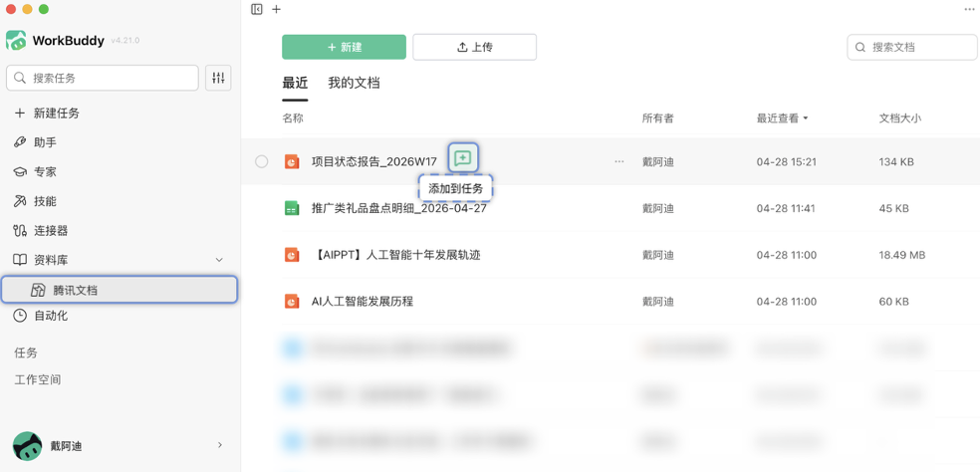This screenshot has height=472, width=980.
Task: Click the 上传 upload button
Action: [474, 47]
